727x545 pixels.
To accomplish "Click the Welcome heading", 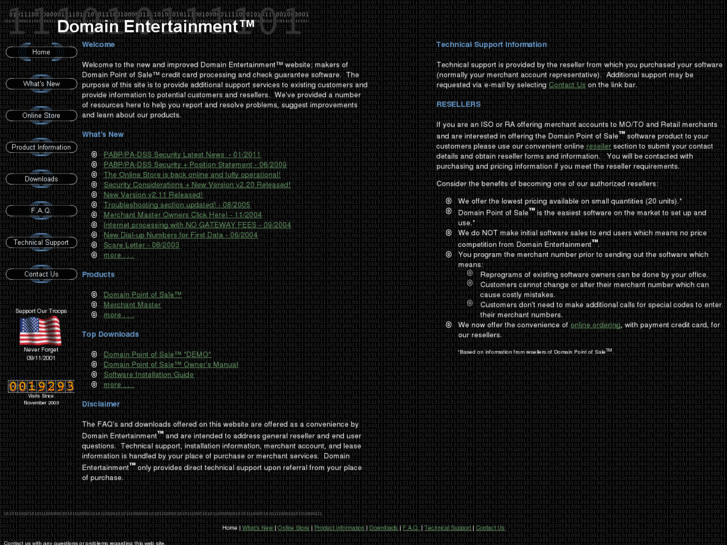I will 98,45.
